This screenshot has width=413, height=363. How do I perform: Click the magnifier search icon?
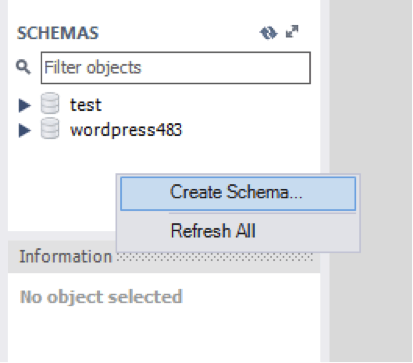pos(23,67)
